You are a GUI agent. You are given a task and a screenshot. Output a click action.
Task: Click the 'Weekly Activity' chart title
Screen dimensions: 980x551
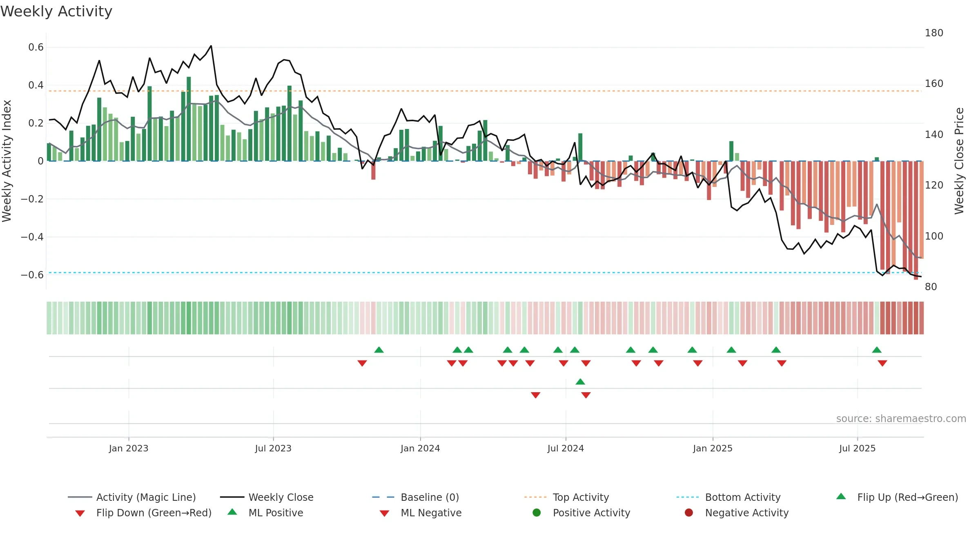pos(56,11)
